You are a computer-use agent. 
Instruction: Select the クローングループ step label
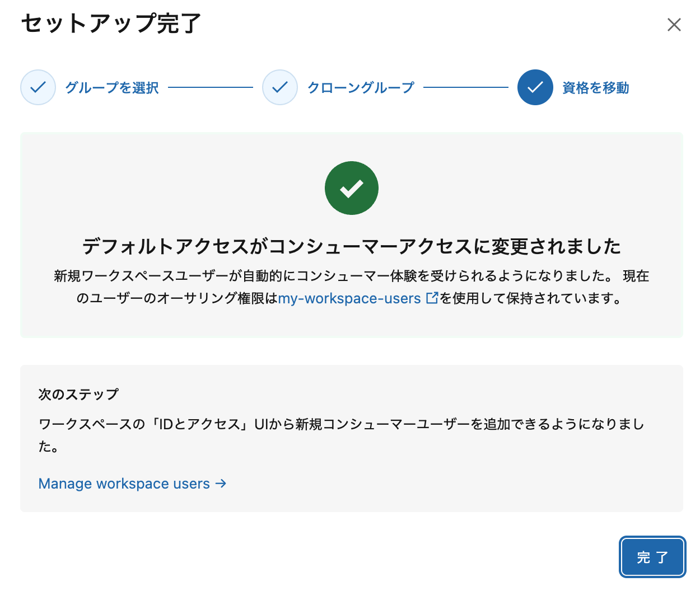[360, 87]
